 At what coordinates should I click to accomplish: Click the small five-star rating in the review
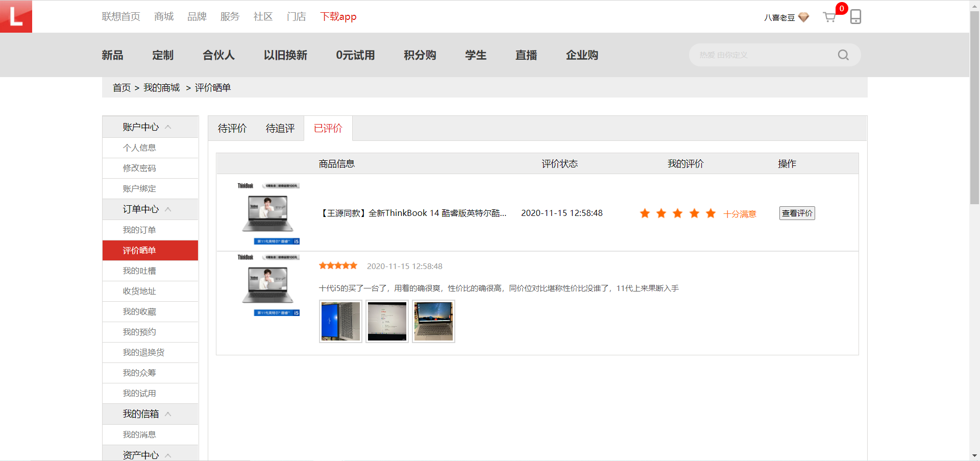[x=338, y=265]
